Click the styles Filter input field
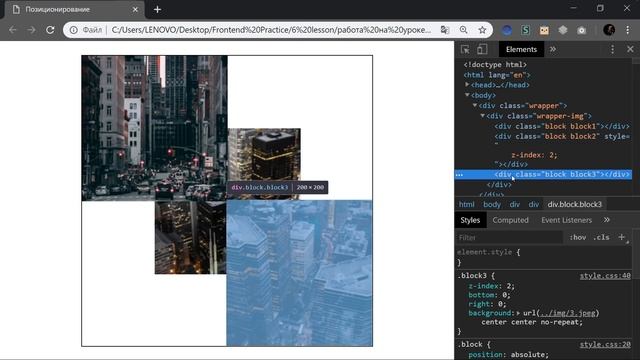 coord(509,238)
